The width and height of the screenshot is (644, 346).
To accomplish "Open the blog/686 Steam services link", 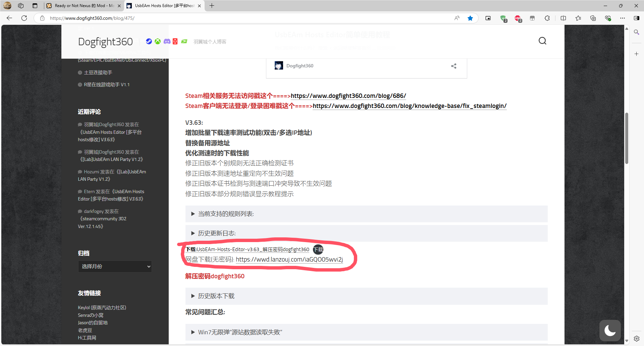I will 348,96.
